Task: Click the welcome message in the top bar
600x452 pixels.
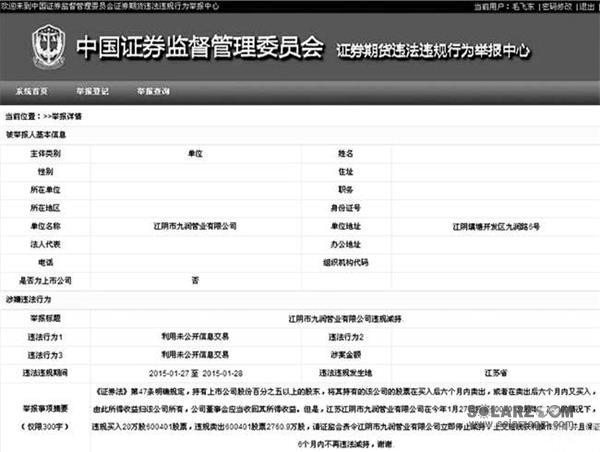Action: 110,6
